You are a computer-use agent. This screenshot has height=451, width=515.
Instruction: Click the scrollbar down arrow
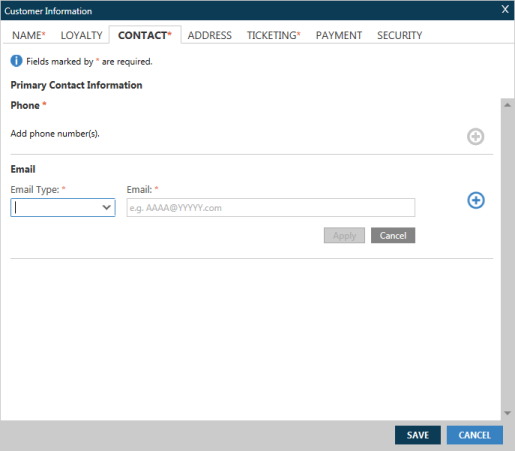(x=507, y=413)
